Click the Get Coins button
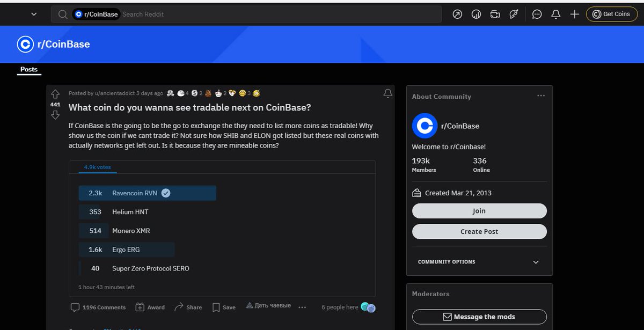644x330 pixels. [612, 14]
